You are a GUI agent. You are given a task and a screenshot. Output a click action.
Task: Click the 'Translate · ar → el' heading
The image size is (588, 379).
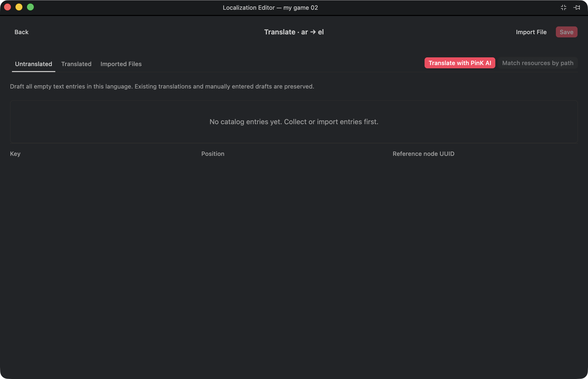(x=294, y=32)
